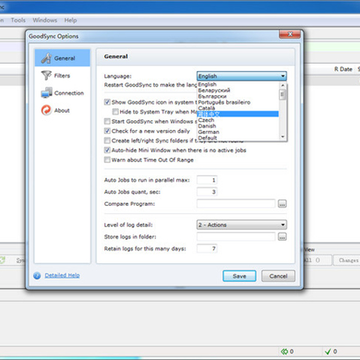360x360 pixels.
Task: Choose Português brasileiro in language list
Action: tap(238, 102)
